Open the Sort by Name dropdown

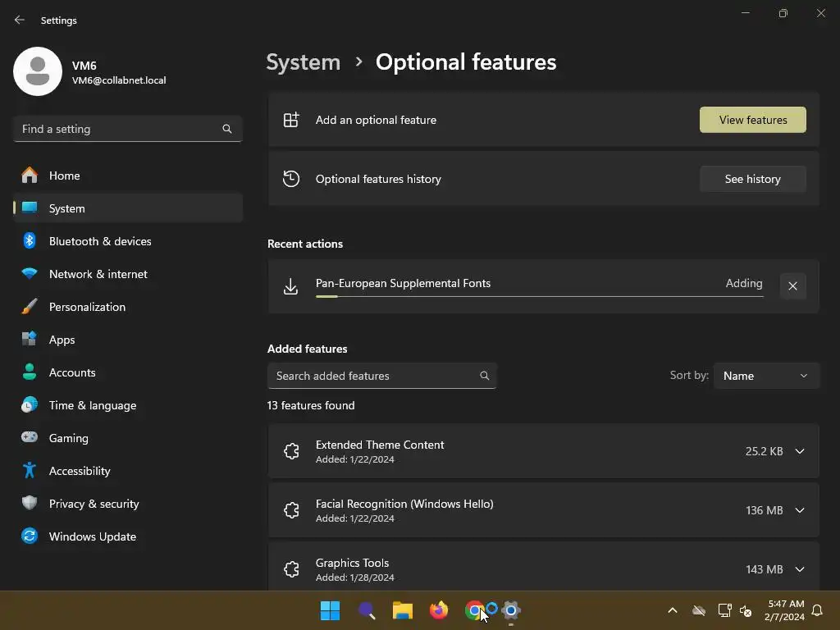[x=766, y=376]
